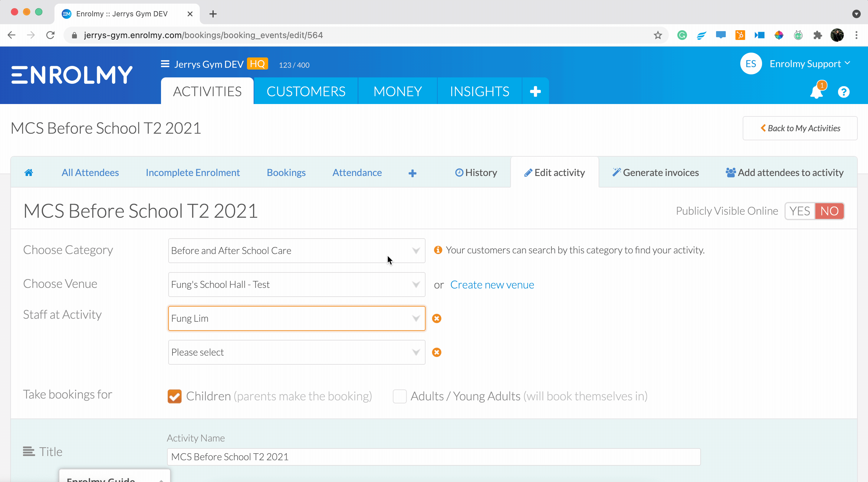Select the Edit activity tab
Screen dimensions: 868x482
(x=555, y=173)
